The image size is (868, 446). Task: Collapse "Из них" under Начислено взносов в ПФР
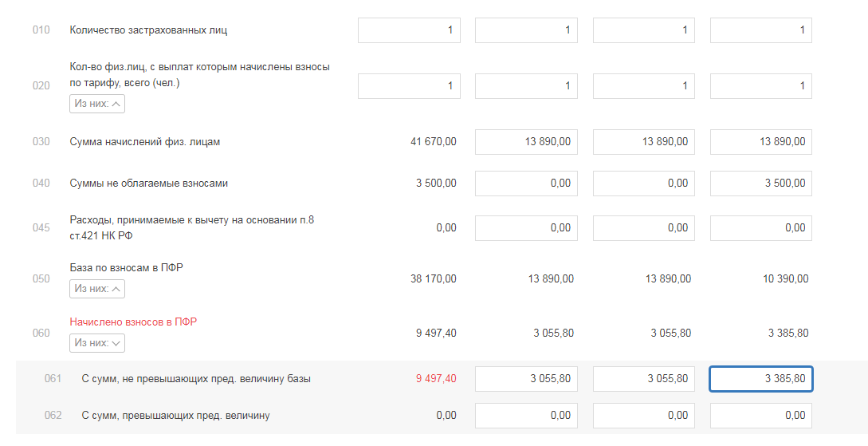(x=97, y=343)
